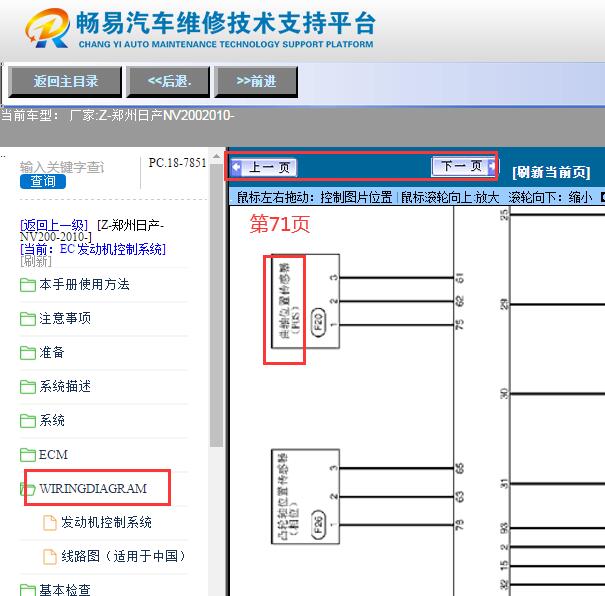Click the 查询 search button
The width and height of the screenshot is (605, 596).
click(x=43, y=181)
